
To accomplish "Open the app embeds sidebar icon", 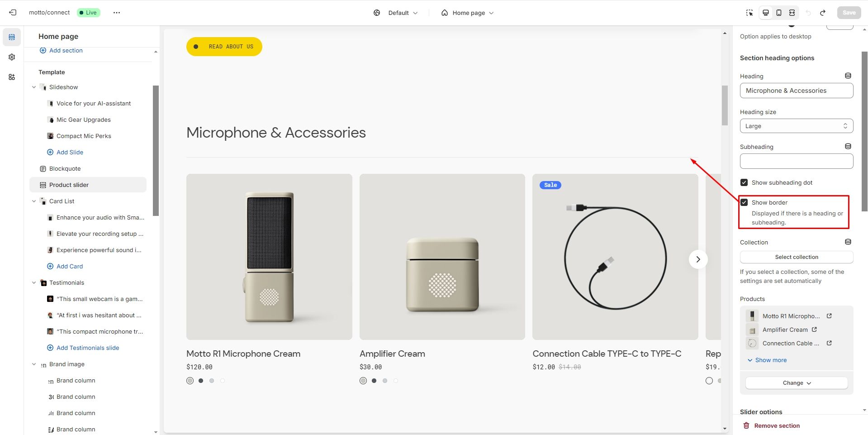I will click(12, 77).
